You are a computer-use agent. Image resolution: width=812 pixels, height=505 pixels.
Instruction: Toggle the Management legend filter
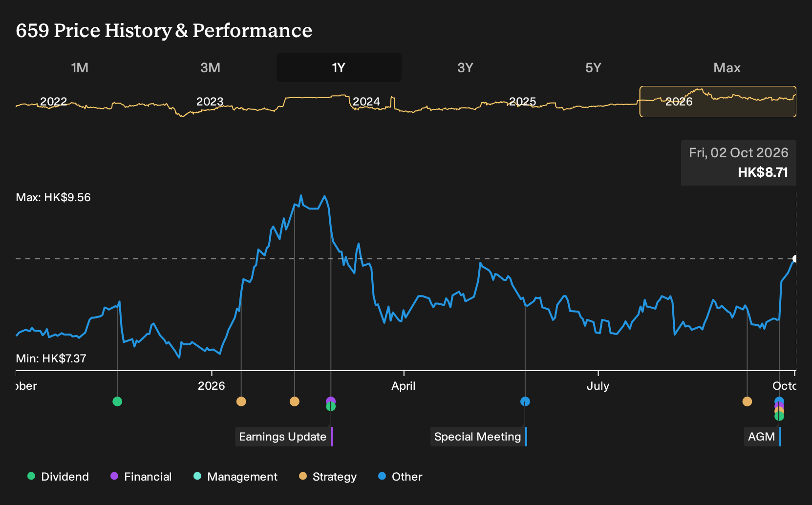point(235,476)
